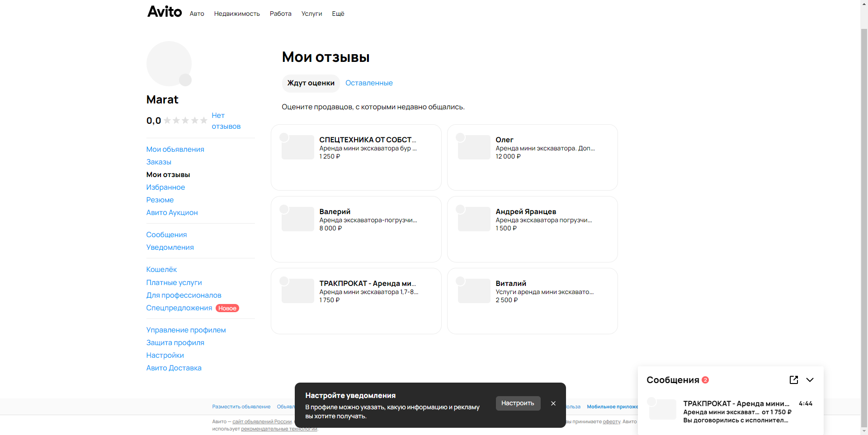
Task: Click Мобильное приложение footer link
Action: [612, 407]
